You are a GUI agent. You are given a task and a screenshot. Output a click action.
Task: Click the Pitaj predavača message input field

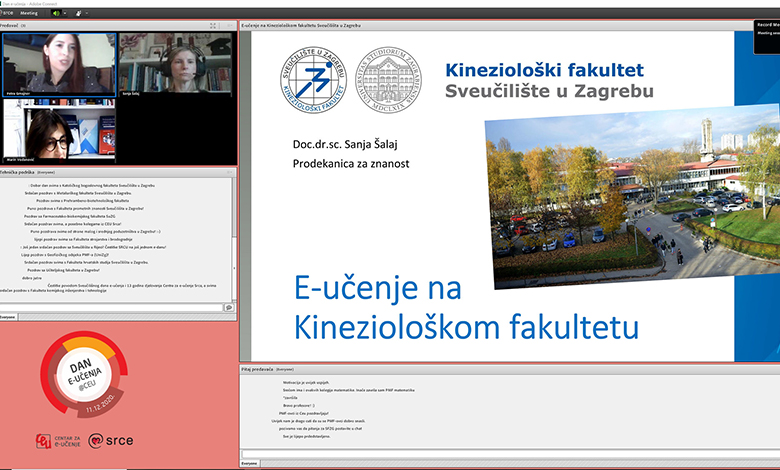(x=510, y=454)
